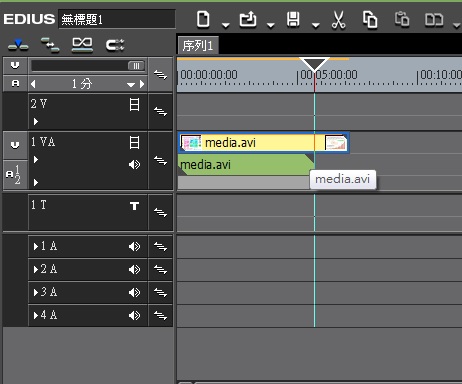Click the 00:00:00:00 timecode on ruler
The height and width of the screenshot is (384, 462).
pos(209,75)
